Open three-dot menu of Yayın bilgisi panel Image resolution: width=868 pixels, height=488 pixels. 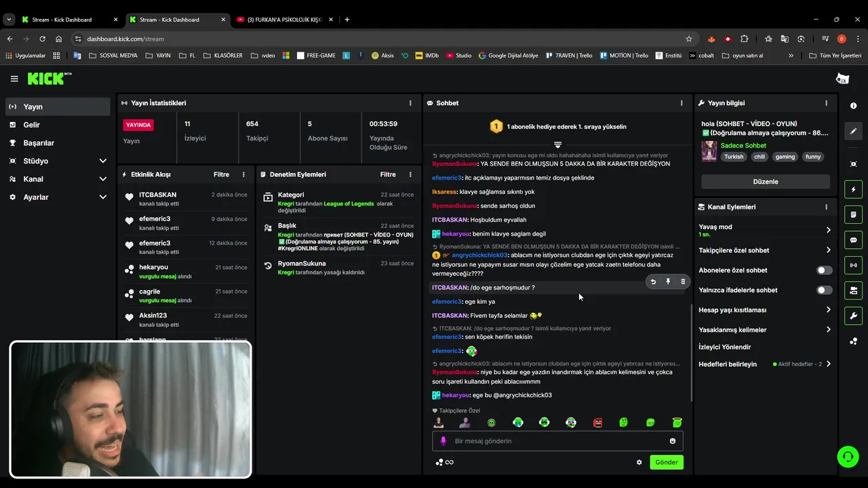(x=826, y=103)
